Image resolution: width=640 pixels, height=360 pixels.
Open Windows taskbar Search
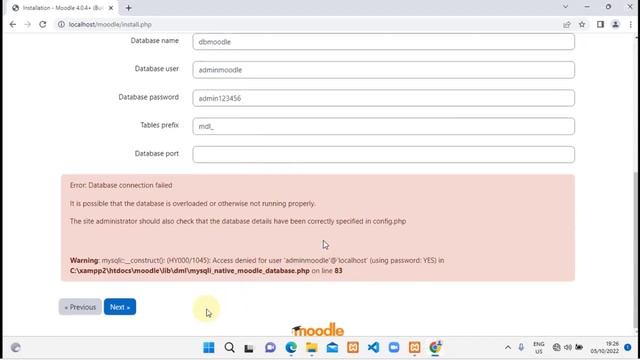(229, 347)
